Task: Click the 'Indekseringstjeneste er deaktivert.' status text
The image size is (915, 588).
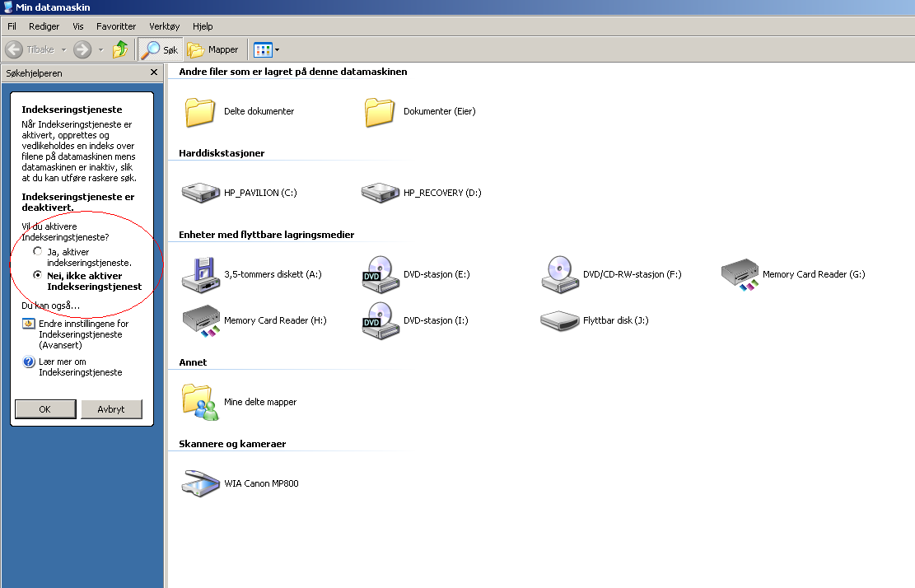Action: click(x=78, y=202)
